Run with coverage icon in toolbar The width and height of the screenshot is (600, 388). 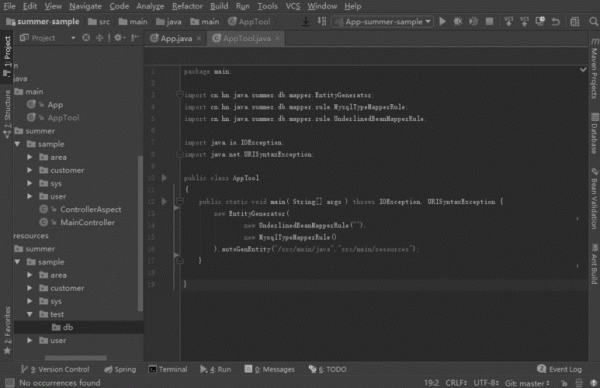tap(473, 22)
